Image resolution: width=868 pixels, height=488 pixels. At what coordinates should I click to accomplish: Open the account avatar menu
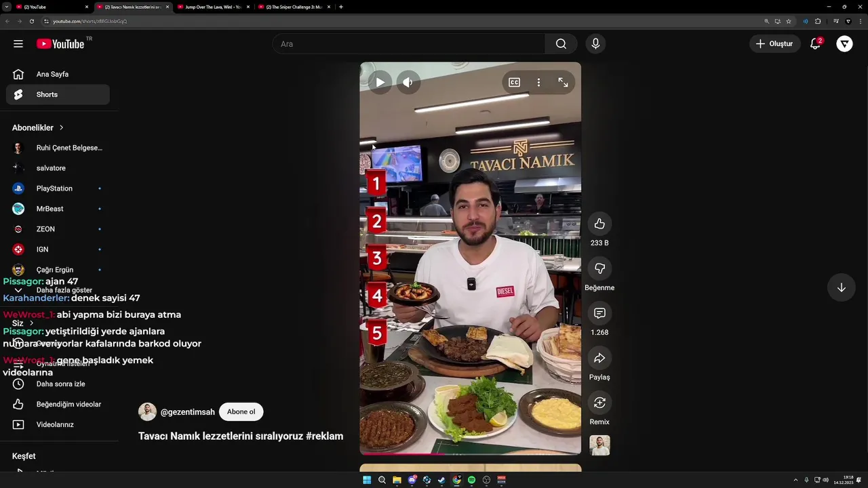(844, 44)
